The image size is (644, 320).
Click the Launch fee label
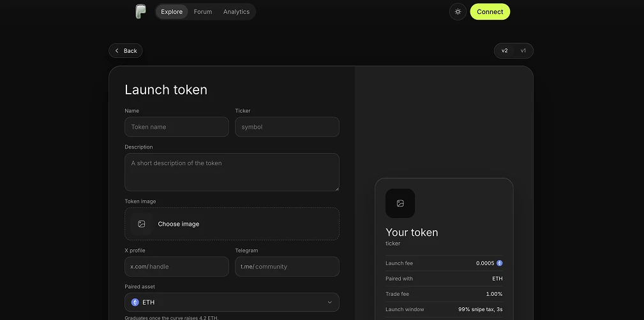click(399, 263)
